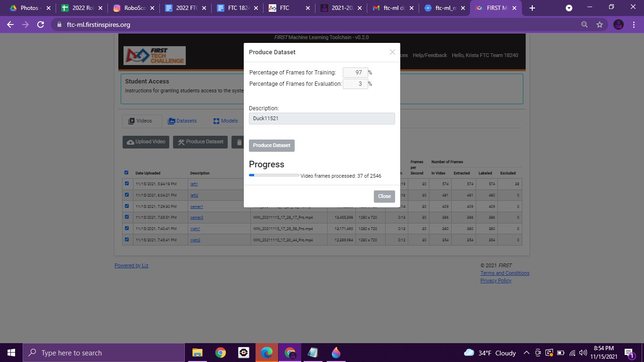This screenshot has width=644, height=362.
Task: Click the trash delete icon button
Action: pos(239,142)
